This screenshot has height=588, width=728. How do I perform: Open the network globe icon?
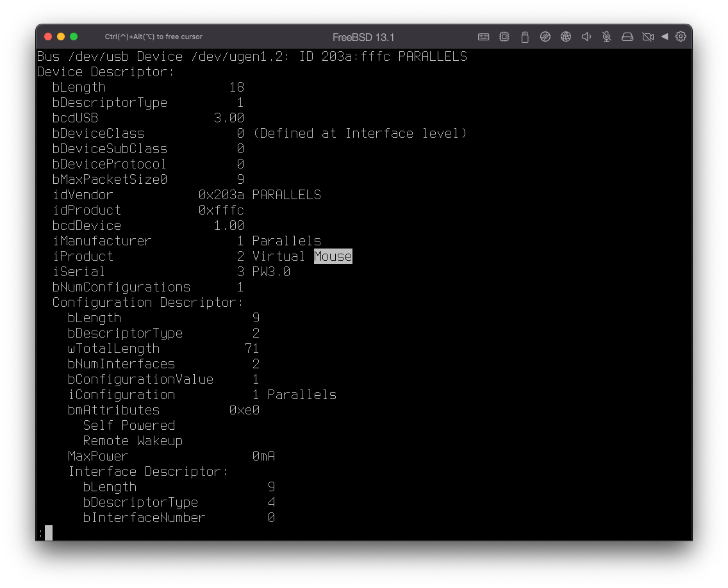(566, 37)
